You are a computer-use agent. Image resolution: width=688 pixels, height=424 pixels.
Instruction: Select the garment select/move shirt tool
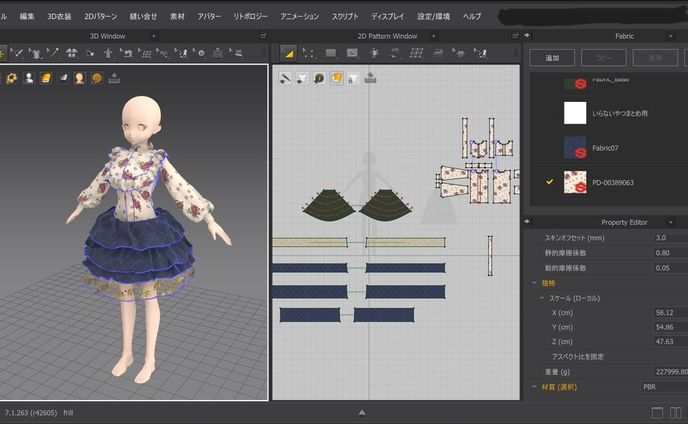tap(35, 53)
